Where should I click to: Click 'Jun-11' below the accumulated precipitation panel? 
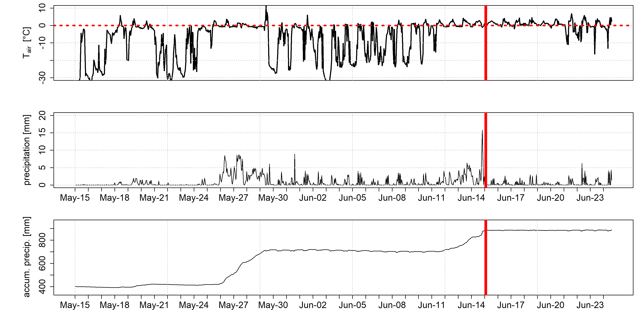click(x=431, y=305)
